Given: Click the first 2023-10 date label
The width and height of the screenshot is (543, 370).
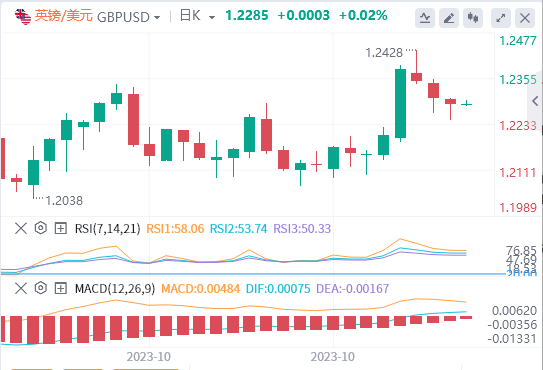Looking at the screenshot, I should tap(149, 356).
